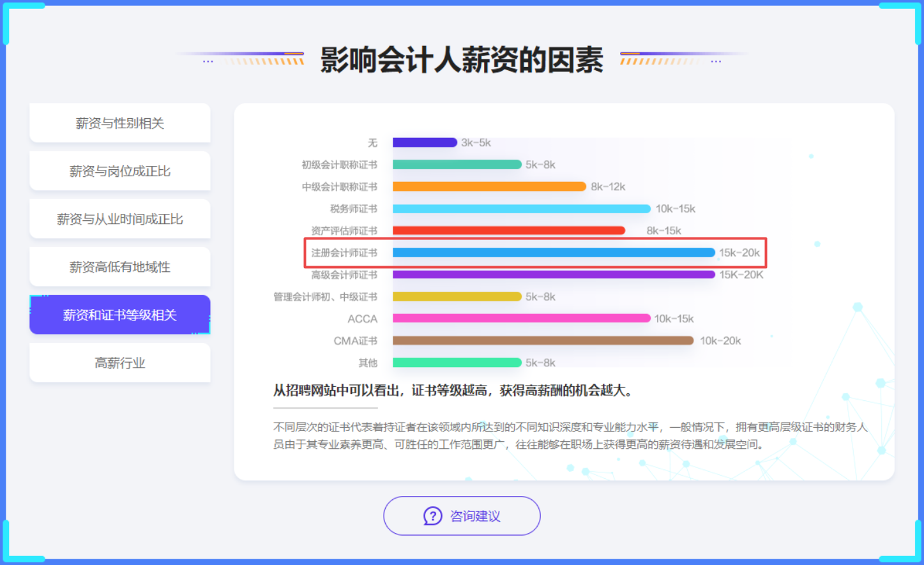The height and width of the screenshot is (565, 924).
Task: Select the 10k-20k salary value
Action: pyautogui.click(x=720, y=341)
